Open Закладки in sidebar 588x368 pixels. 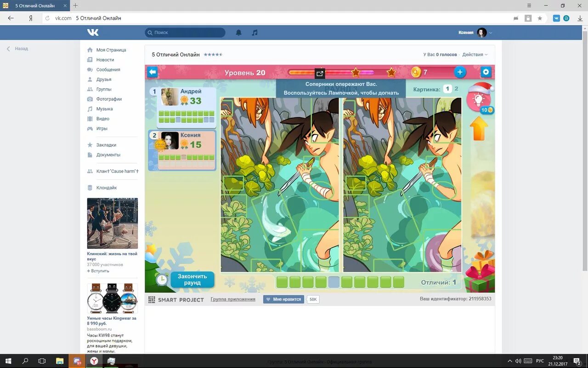coord(106,145)
